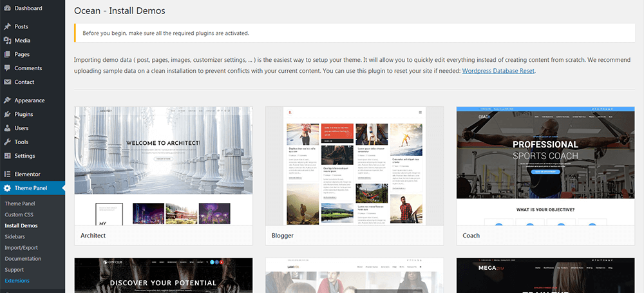Click the Comments bubble icon

(x=7, y=68)
